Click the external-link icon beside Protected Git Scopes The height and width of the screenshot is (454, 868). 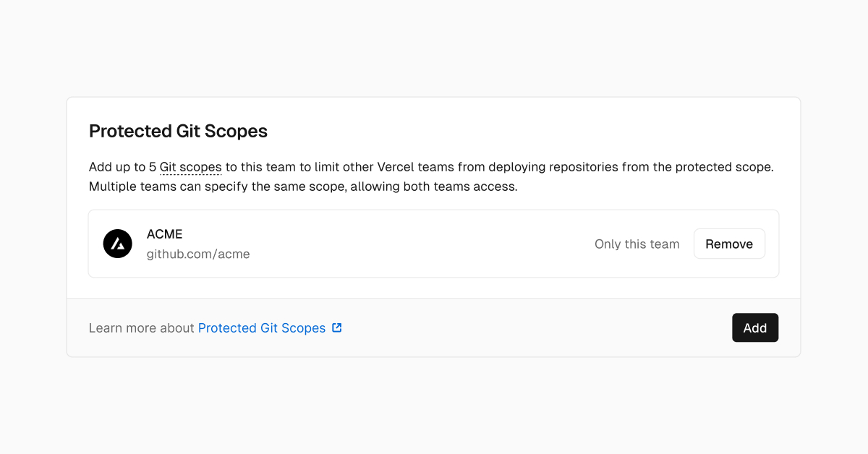pyautogui.click(x=336, y=327)
